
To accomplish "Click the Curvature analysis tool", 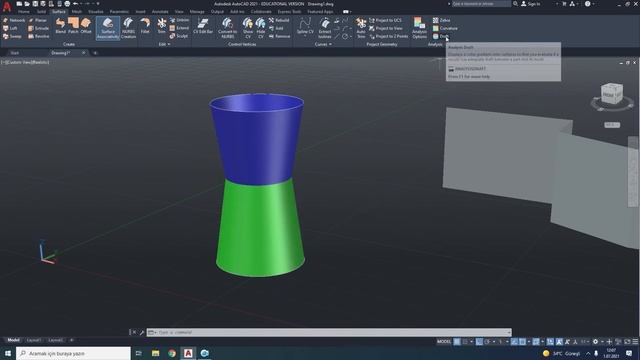I will (x=445, y=28).
